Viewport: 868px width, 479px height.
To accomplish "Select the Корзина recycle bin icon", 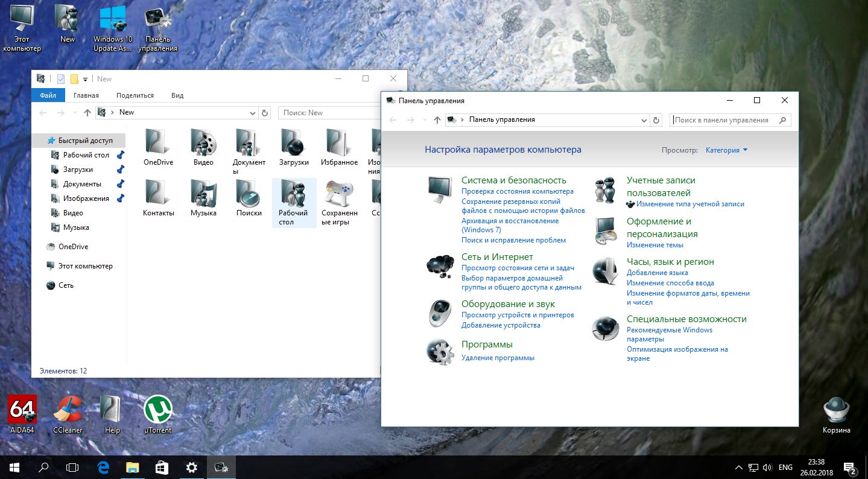I will (x=836, y=410).
